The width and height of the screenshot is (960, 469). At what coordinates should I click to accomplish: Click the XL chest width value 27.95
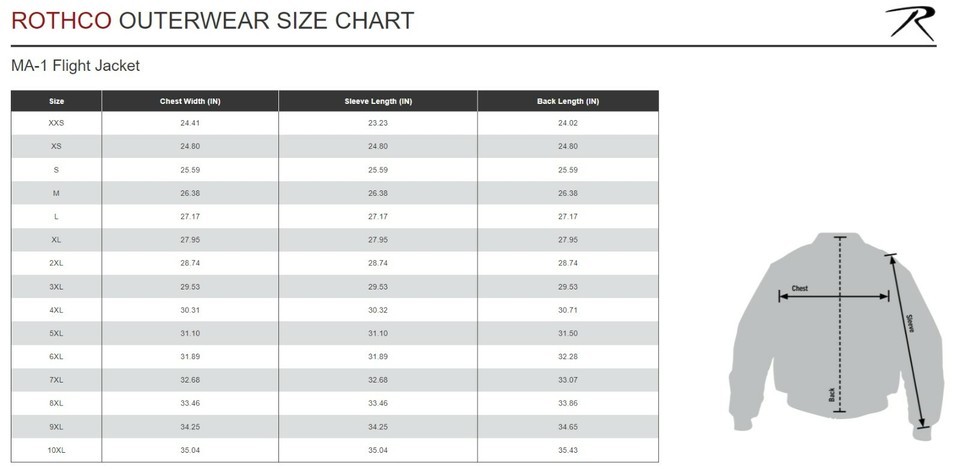[x=190, y=240]
